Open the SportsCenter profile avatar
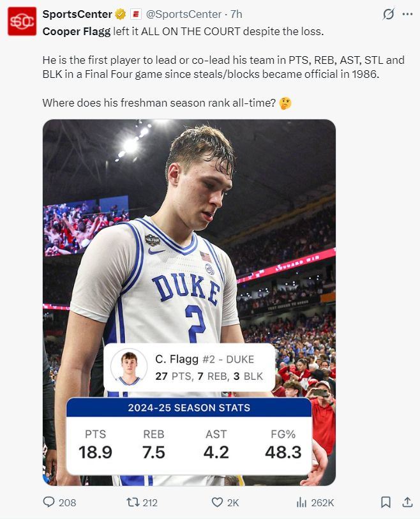This screenshot has width=420, height=519. tap(22, 21)
